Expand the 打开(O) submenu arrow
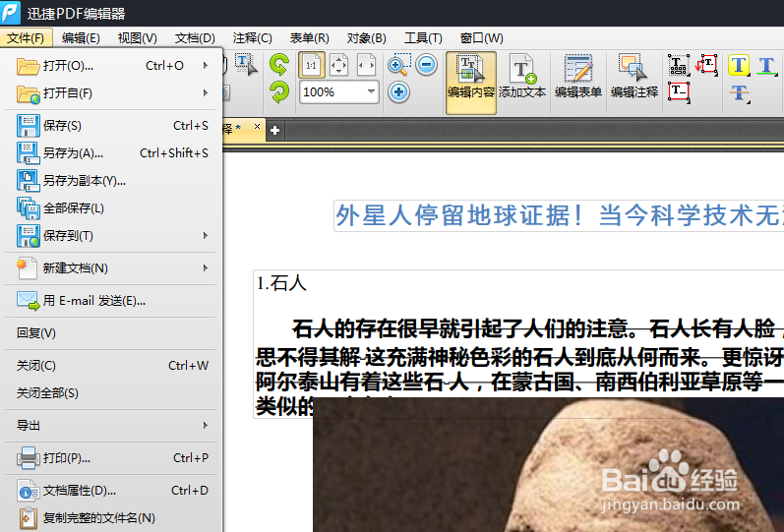The image size is (784, 532). [x=206, y=66]
